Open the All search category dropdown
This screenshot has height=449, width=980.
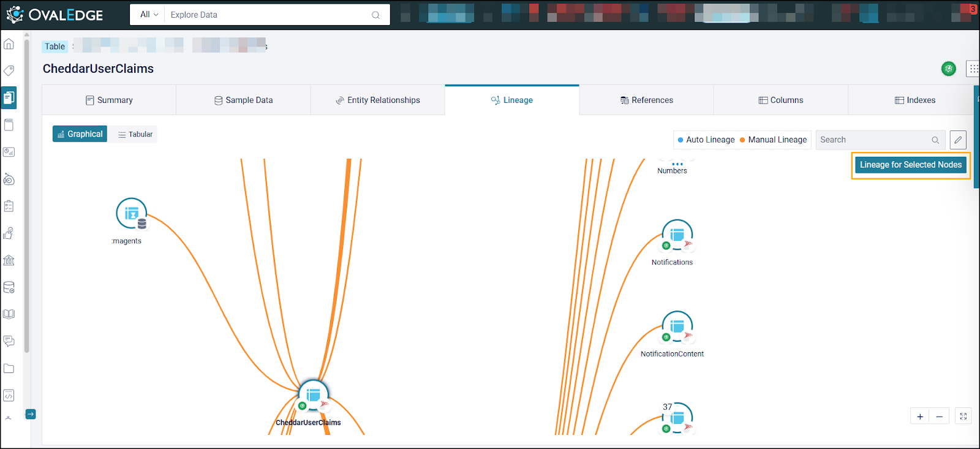149,15
